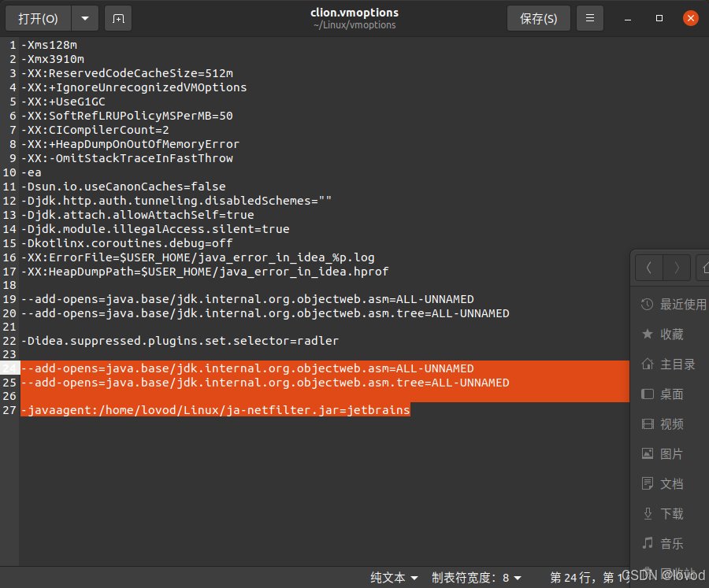Change tab width via 制表符宽度: 8 dropdown
The image size is (709, 588).
[476, 577]
